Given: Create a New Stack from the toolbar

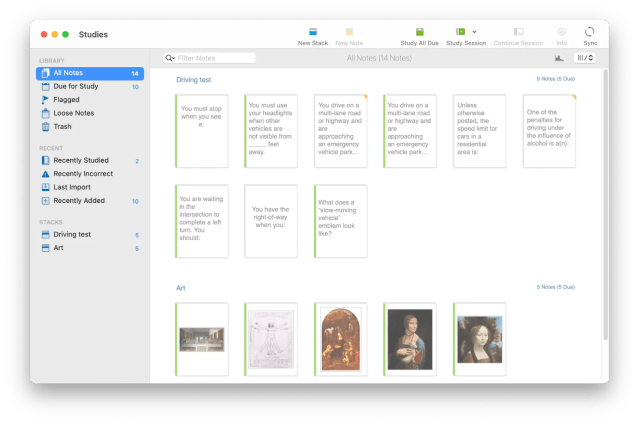Looking at the screenshot, I should point(313,37).
